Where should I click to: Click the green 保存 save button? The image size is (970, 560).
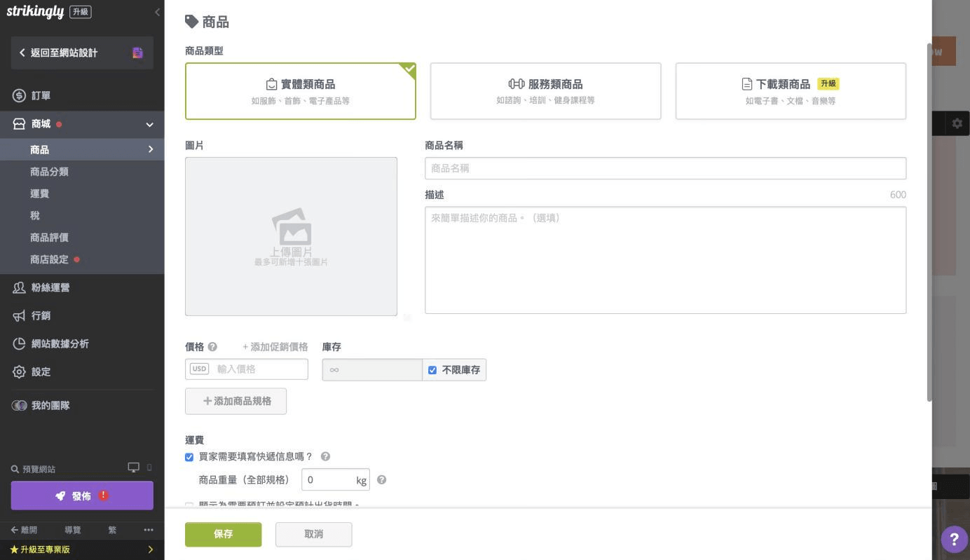coord(223,534)
